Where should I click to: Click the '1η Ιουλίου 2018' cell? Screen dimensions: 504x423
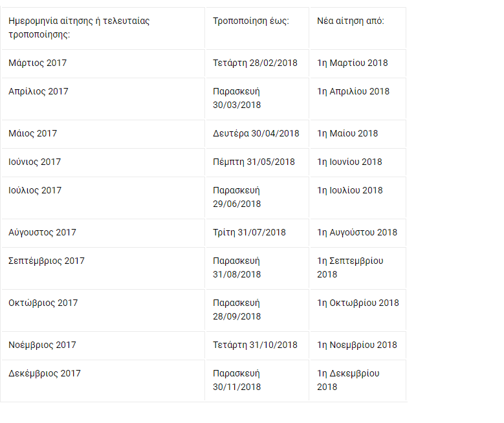[349, 190]
